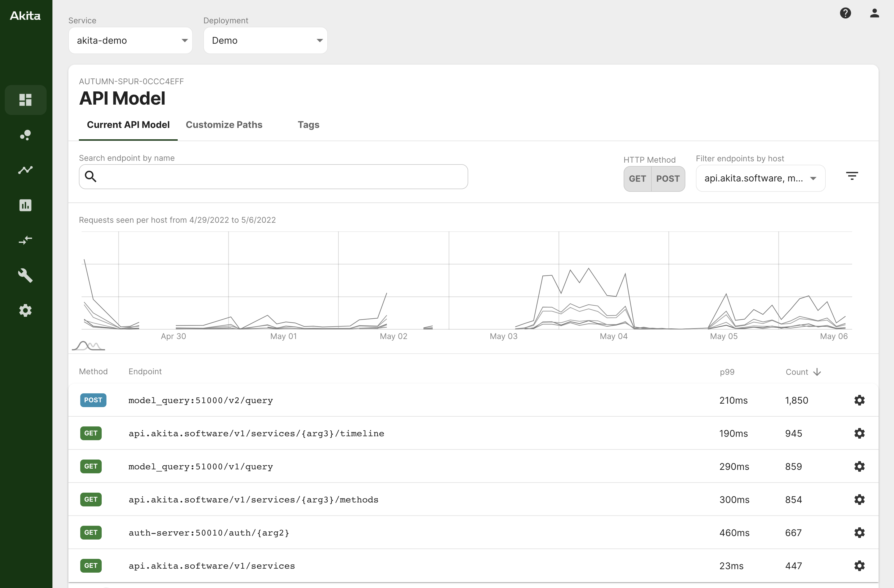
Task: Toggle the POST method filter
Action: pos(668,179)
